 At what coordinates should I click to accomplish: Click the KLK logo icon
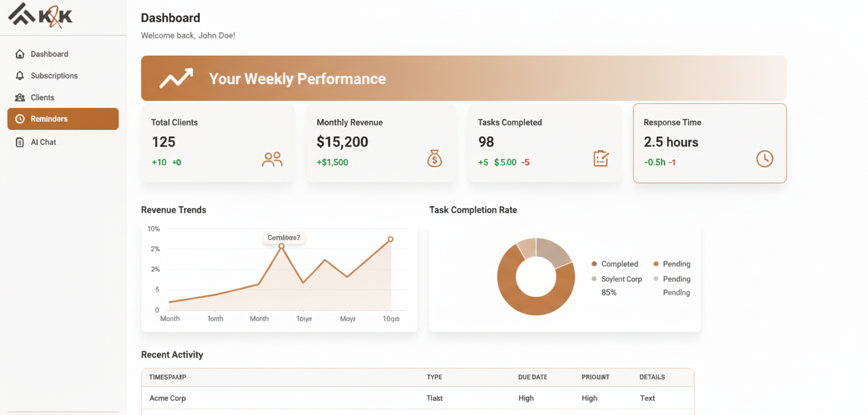click(x=19, y=15)
